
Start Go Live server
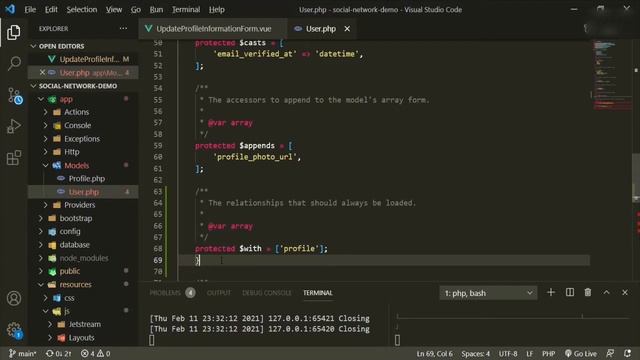tap(580, 353)
